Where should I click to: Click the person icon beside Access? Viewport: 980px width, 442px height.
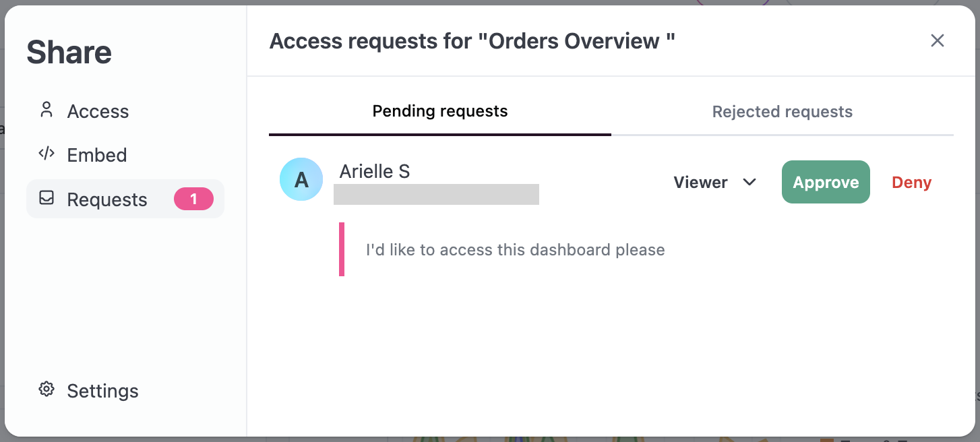[46, 110]
